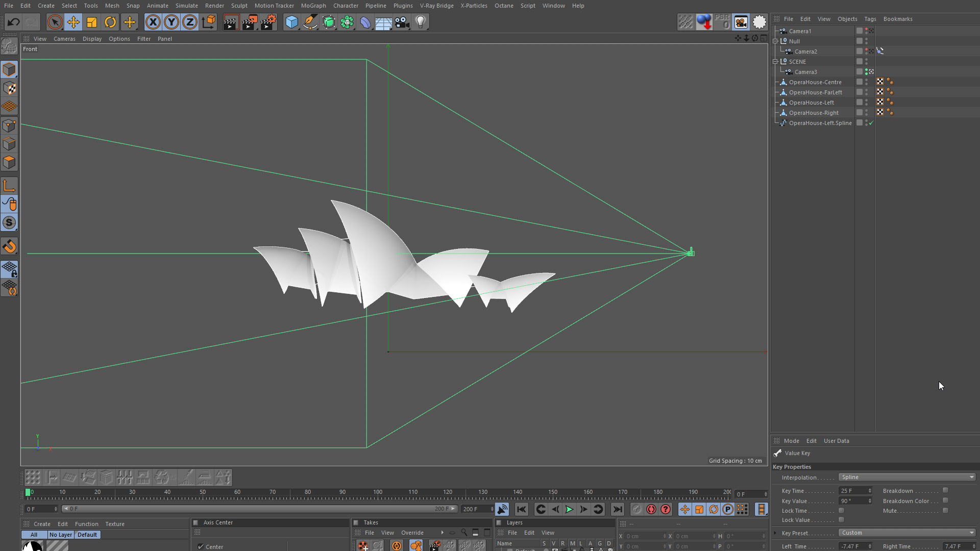Click the No Layer material filter tab

point(60,535)
